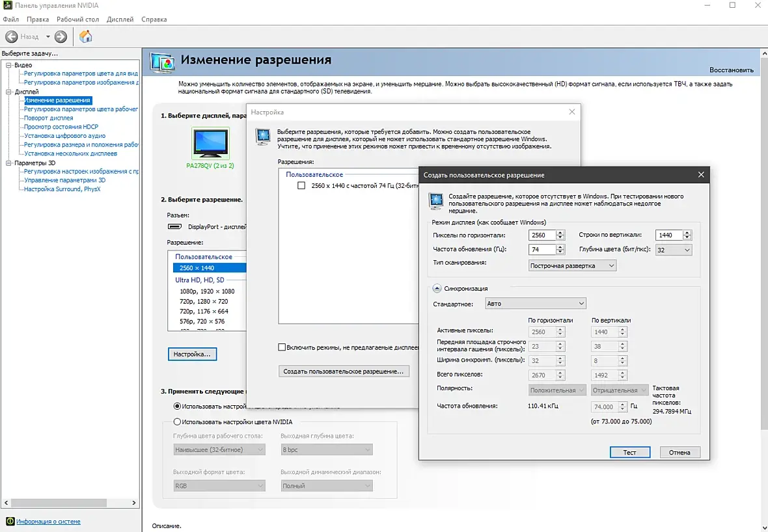Click the horizontal pixels spinner arrows
Viewport: 768px width, 532px height.
(x=560, y=235)
